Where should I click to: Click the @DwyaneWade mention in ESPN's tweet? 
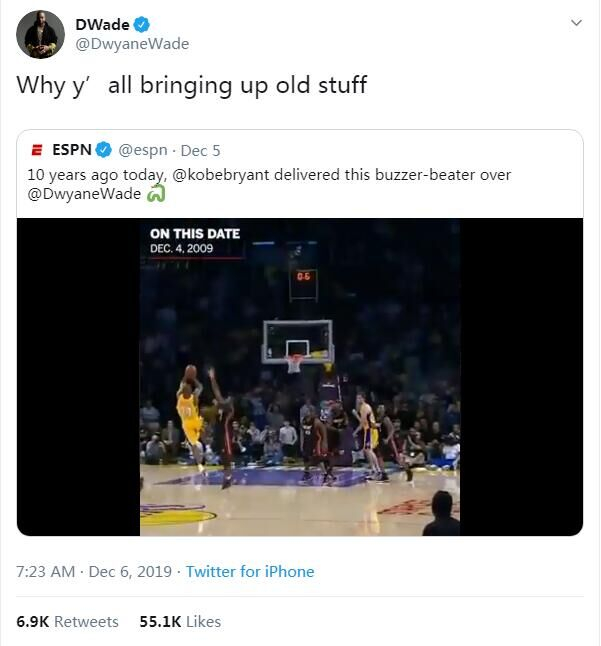pos(84,194)
